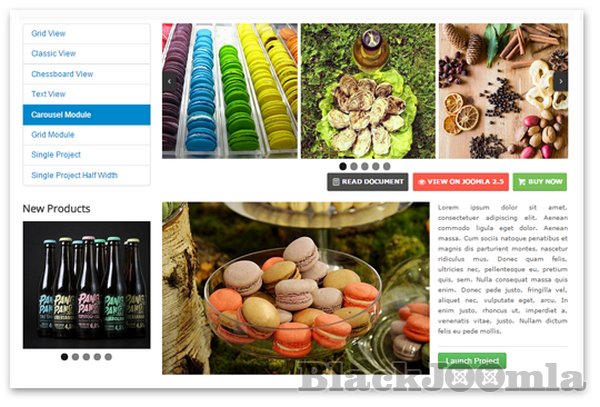This screenshot has height=407, width=600.
Task: Click the cart icon on Buy Now
Action: click(x=522, y=182)
